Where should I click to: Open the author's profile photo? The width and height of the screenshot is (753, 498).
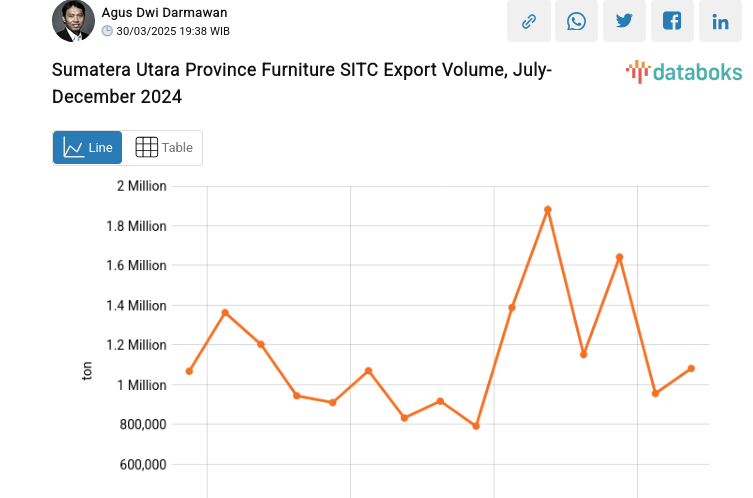[x=73, y=21]
